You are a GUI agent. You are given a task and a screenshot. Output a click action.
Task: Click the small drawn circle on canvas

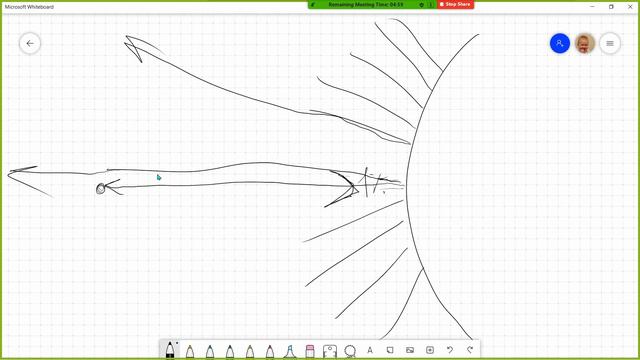pyautogui.click(x=100, y=189)
